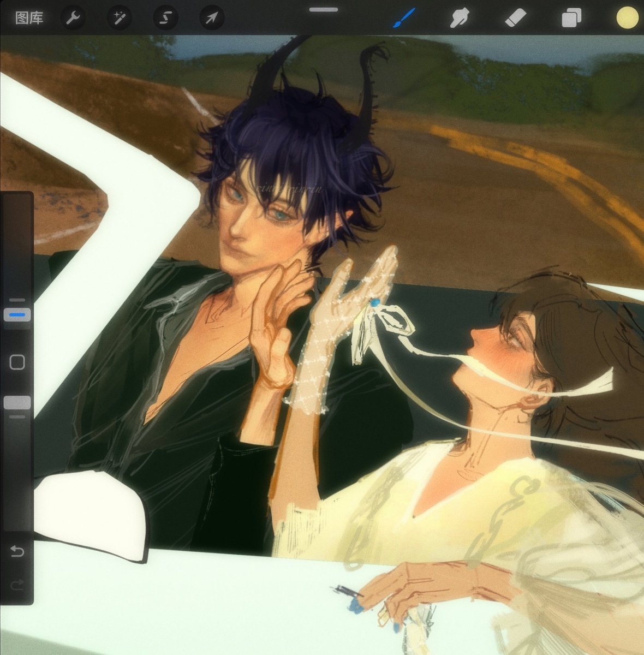Tap the top center handle bar
644x655 pixels.
click(x=324, y=9)
